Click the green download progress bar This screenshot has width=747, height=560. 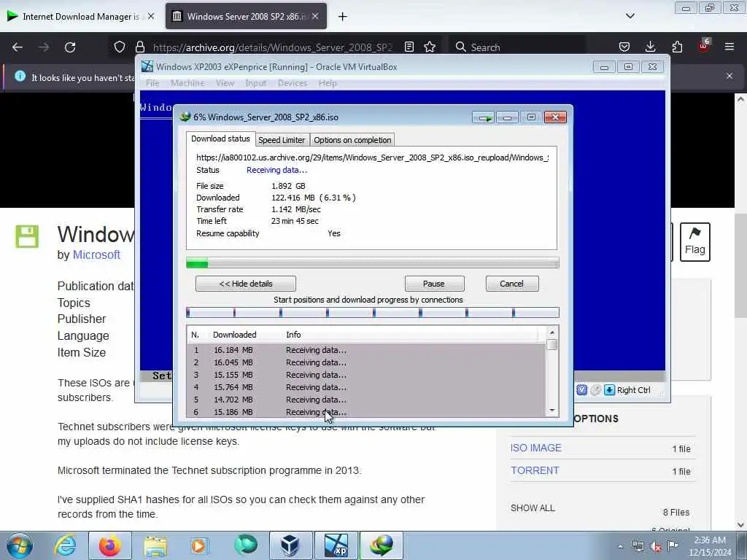click(x=373, y=262)
